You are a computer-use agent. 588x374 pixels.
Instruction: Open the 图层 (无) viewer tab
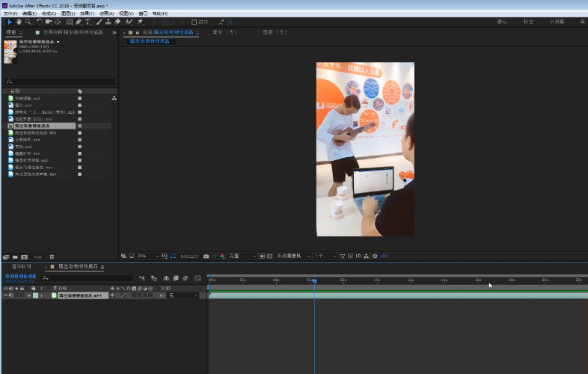(x=275, y=32)
